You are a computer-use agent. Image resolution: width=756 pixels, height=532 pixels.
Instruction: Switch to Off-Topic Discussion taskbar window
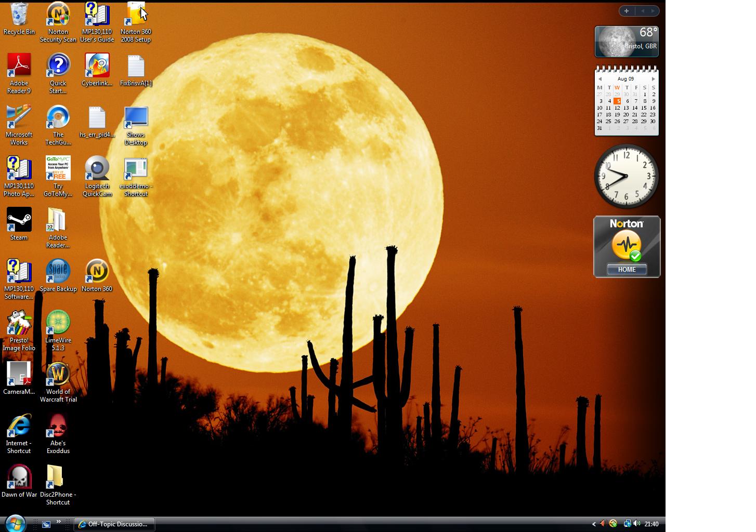click(x=114, y=524)
